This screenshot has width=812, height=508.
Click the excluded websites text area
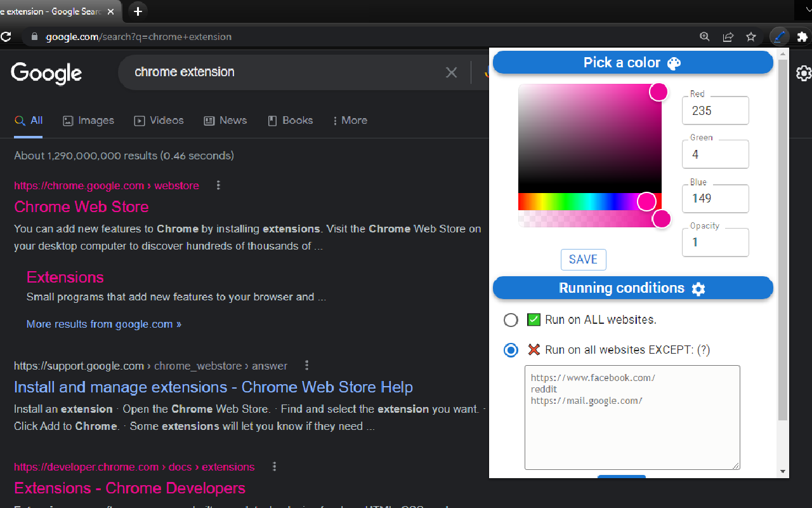click(x=632, y=417)
